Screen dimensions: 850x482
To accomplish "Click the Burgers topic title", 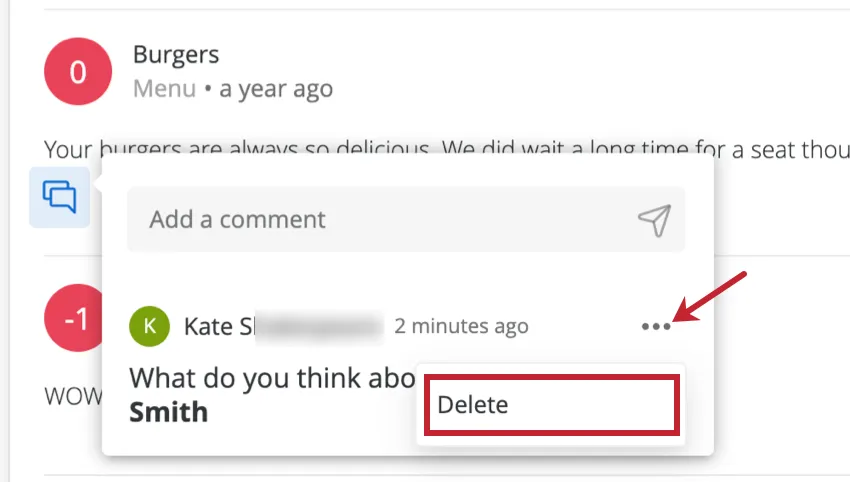I will pos(176,54).
